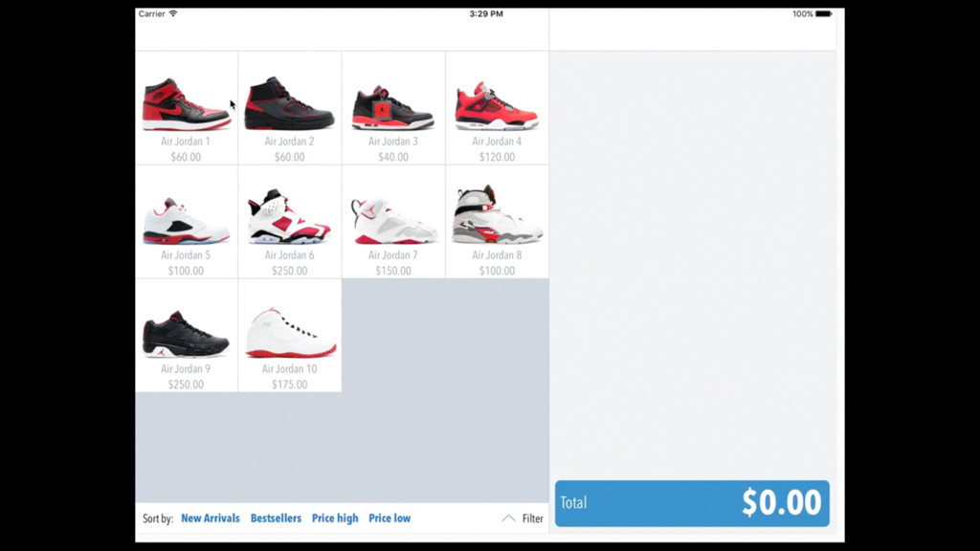Sort products by Bestsellers

coord(276,518)
